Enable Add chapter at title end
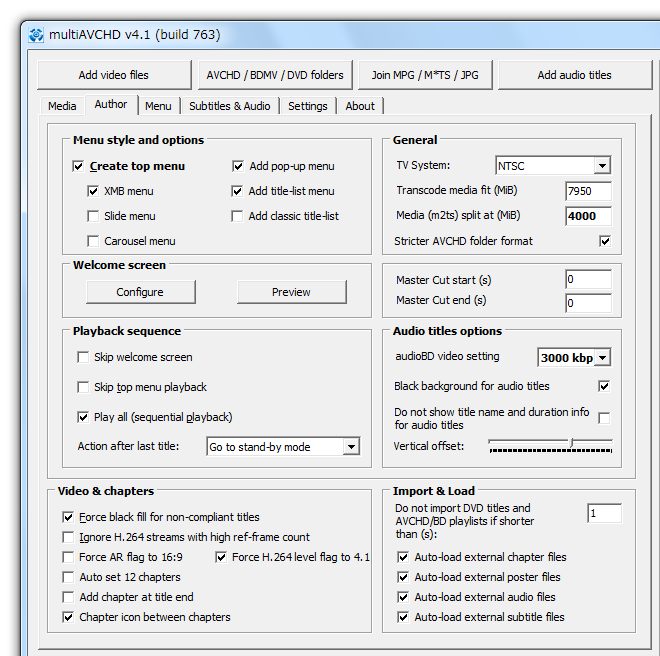 [x=68, y=597]
